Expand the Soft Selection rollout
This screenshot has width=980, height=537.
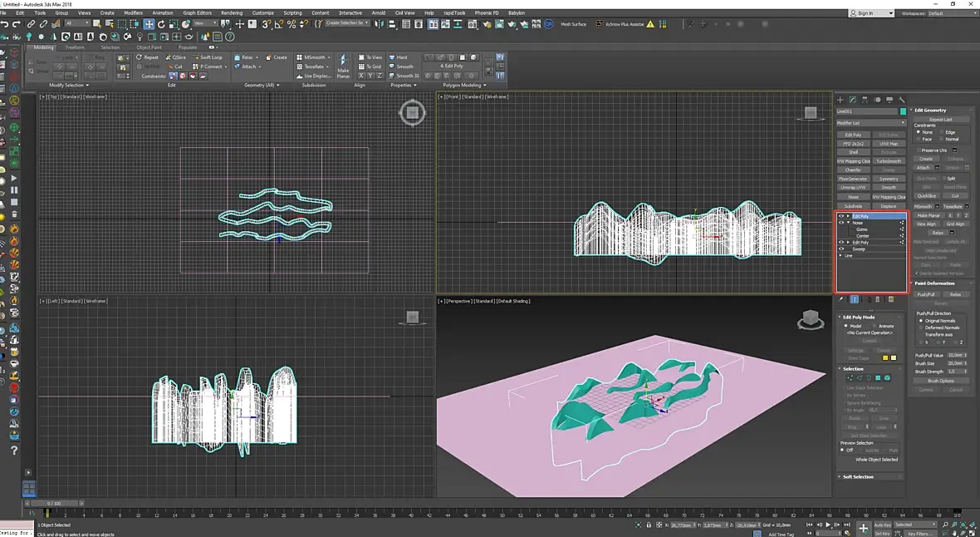point(859,476)
